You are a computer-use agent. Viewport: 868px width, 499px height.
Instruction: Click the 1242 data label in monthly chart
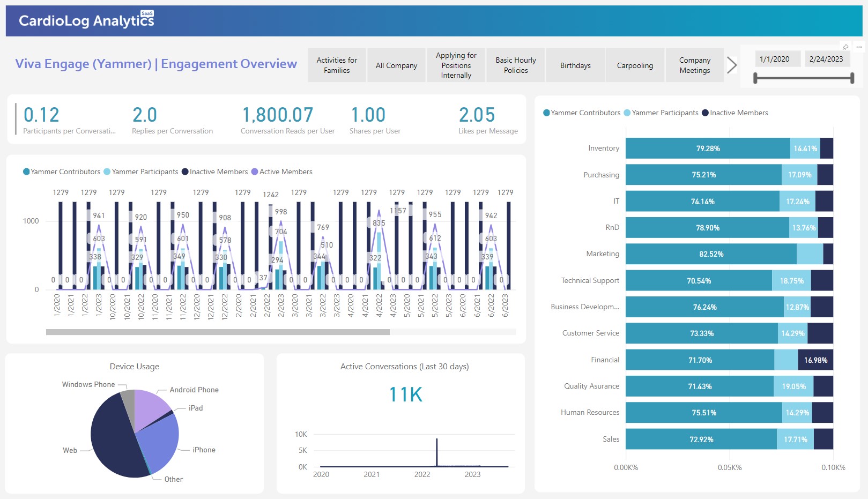271,195
